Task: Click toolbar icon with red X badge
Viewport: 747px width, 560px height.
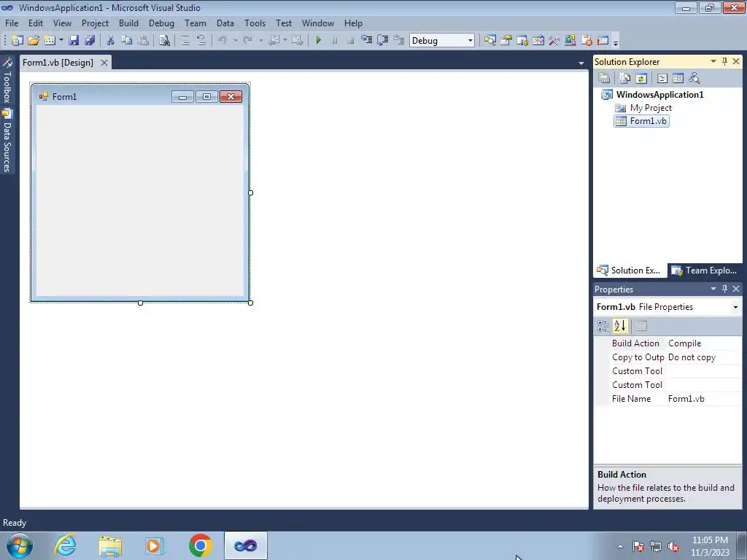Action: (x=587, y=41)
